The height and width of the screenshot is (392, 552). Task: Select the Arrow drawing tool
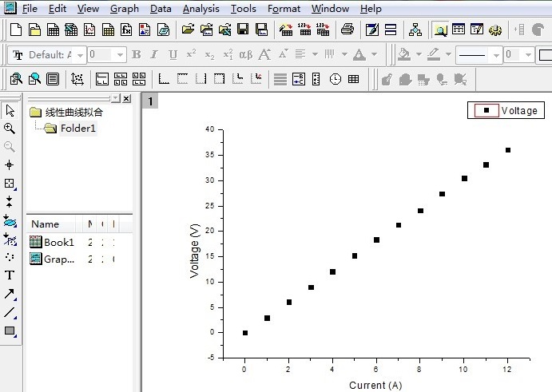10,294
